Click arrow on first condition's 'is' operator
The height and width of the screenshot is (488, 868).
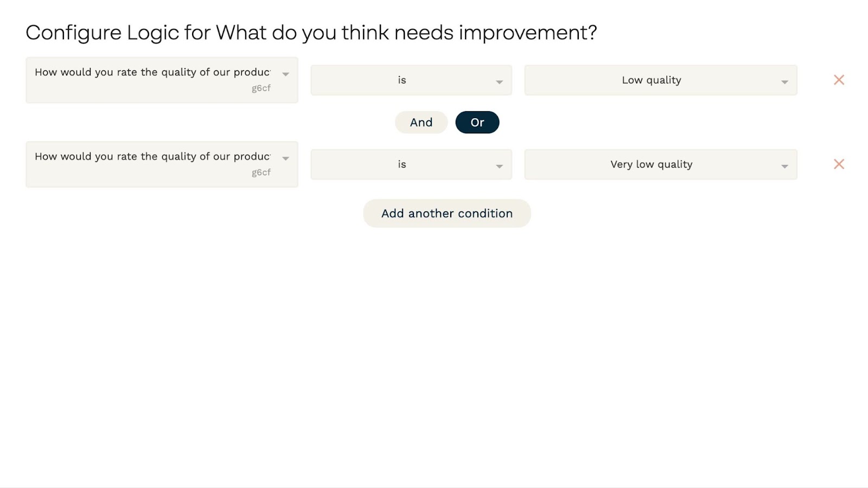(499, 82)
